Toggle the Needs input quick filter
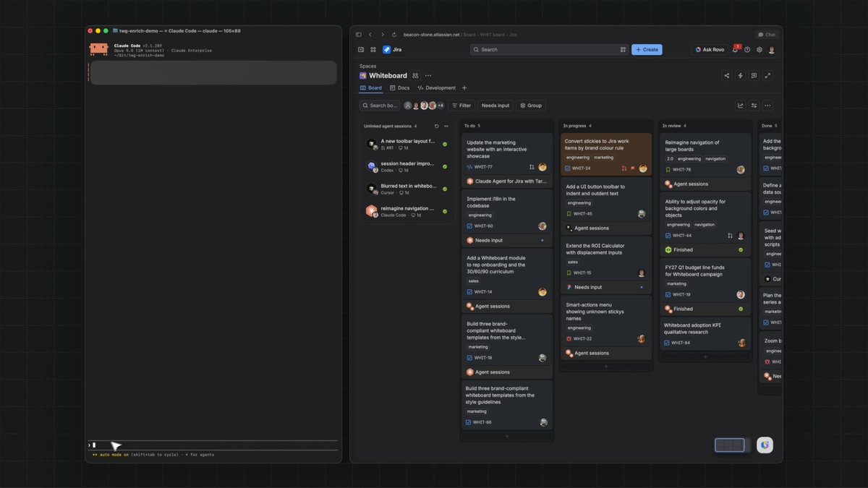The width and height of the screenshot is (868, 488). pyautogui.click(x=495, y=106)
